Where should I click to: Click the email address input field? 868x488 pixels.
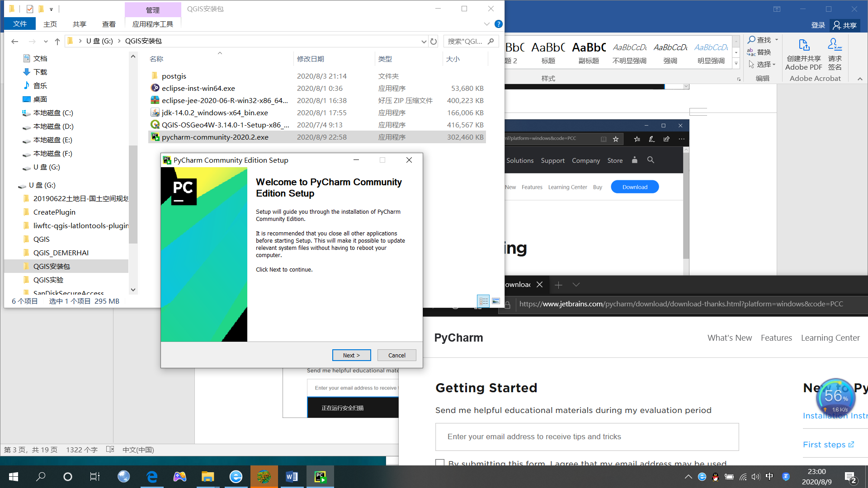click(x=587, y=436)
